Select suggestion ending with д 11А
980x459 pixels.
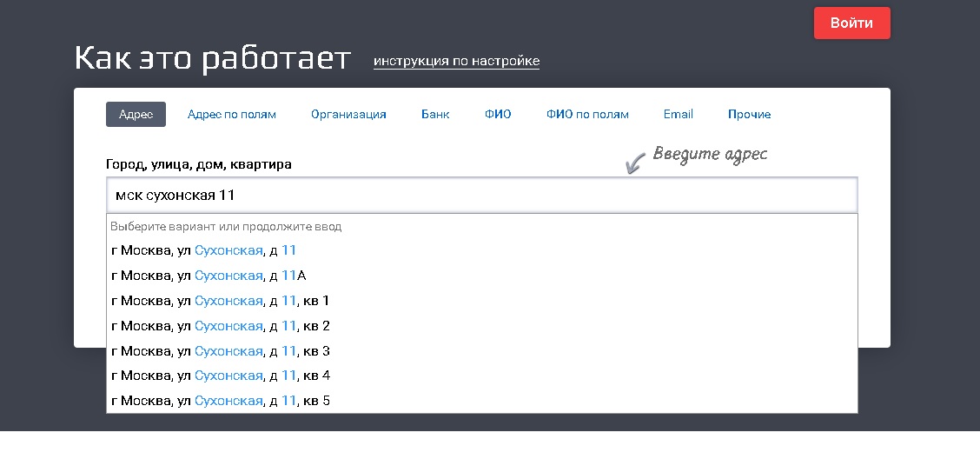pyautogui.click(x=209, y=276)
